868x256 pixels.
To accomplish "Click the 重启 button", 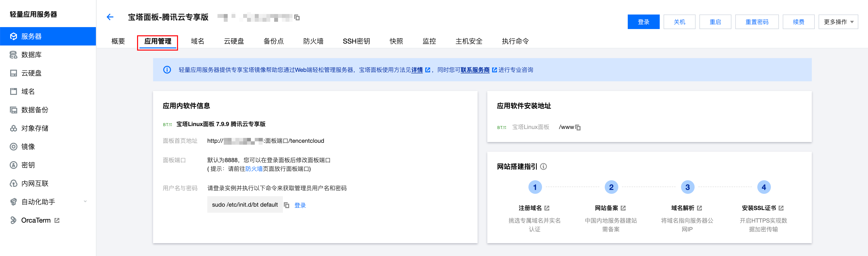I will click(x=715, y=22).
